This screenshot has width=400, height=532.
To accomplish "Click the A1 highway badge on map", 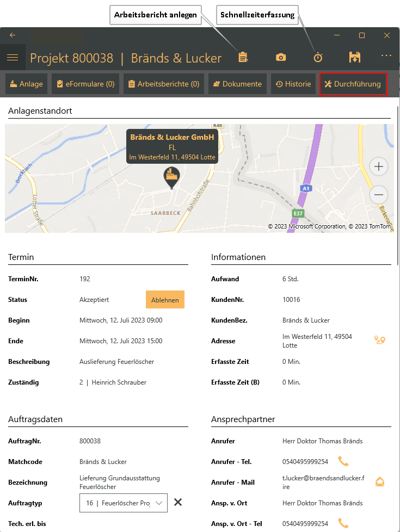I will pos(306,188).
